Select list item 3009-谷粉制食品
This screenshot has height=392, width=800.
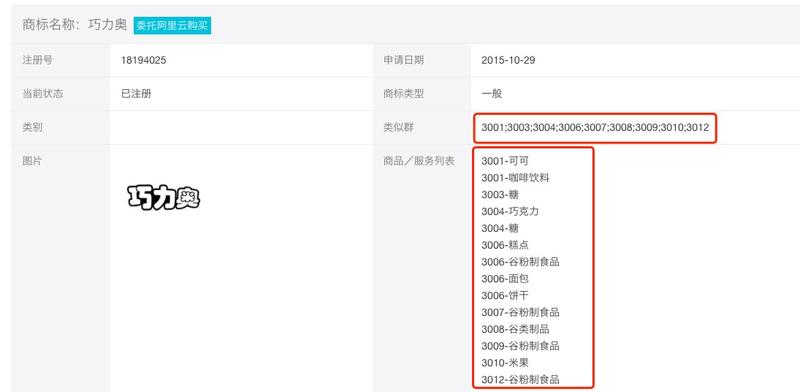[x=520, y=346]
